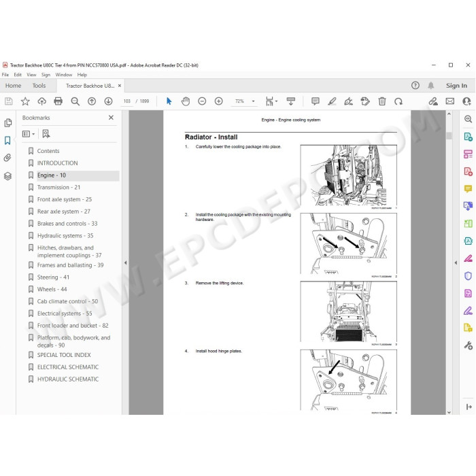Open Electrical systems - 55 bookmark
This screenshot has width=476, height=476.
[x=65, y=313]
